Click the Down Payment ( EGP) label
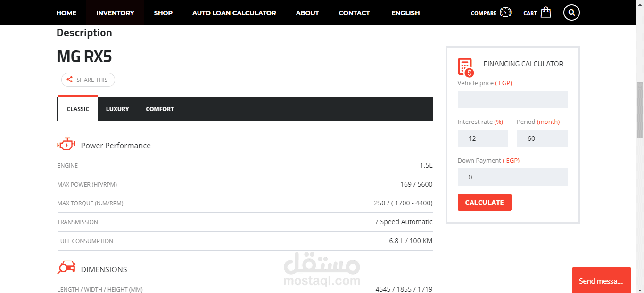Screen dimensions: 644x293 pyautogui.click(x=488, y=160)
